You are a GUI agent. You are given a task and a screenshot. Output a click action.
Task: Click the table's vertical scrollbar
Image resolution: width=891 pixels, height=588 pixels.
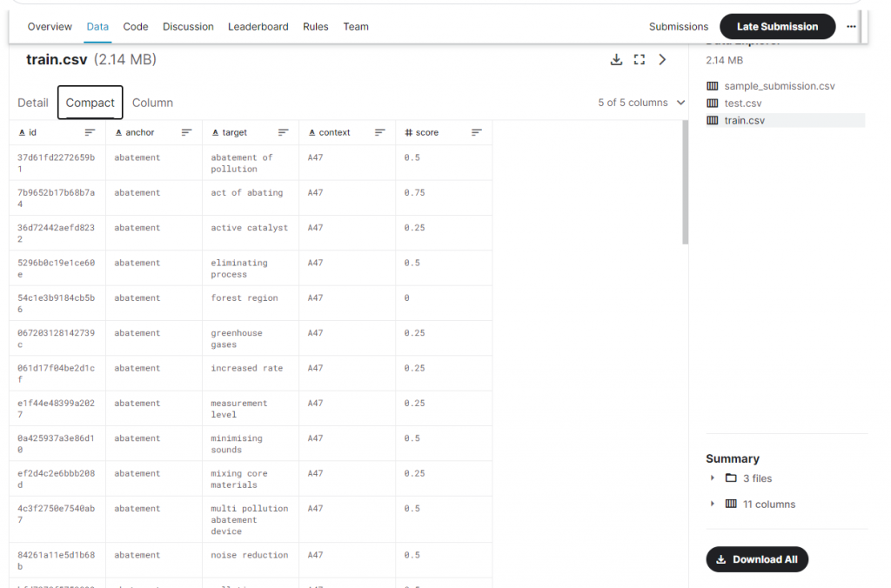point(686,182)
